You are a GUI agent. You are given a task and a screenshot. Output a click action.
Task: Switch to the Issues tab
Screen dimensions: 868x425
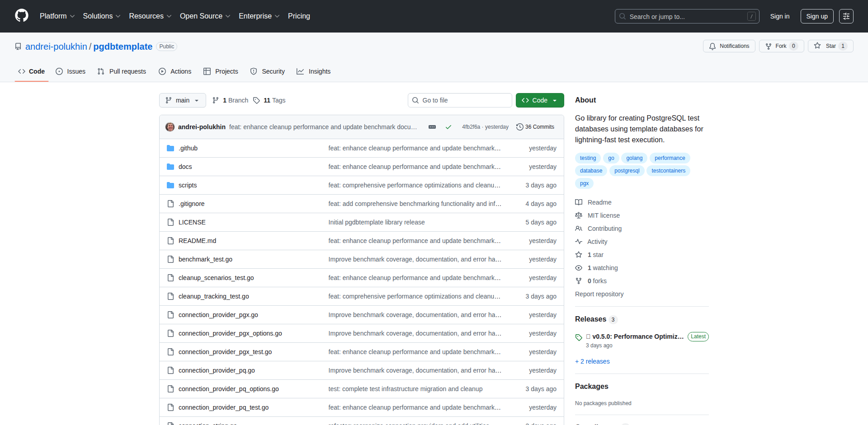(x=71, y=71)
